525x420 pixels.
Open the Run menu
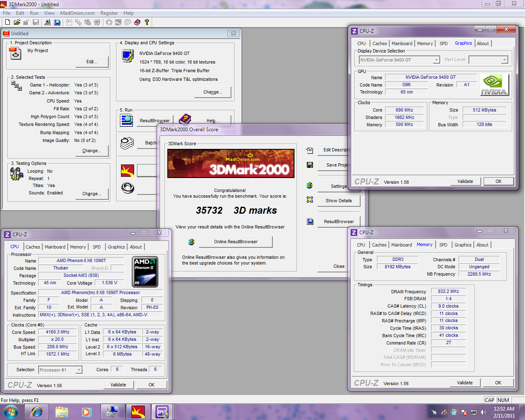point(34,13)
